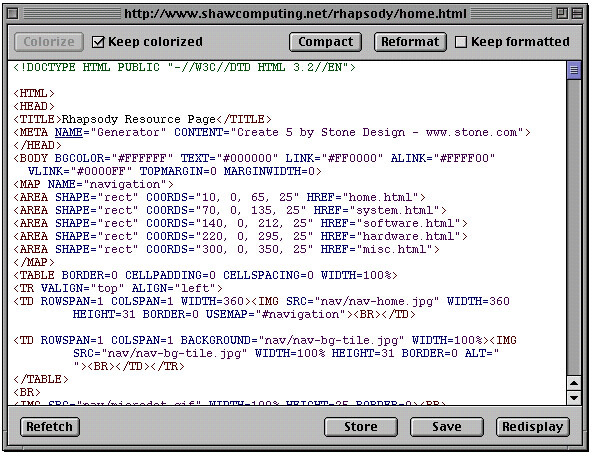The height and width of the screenshot is (453, 592).
Task: Click the BR tag below /TABLE
Action: [x=27, y=393]
